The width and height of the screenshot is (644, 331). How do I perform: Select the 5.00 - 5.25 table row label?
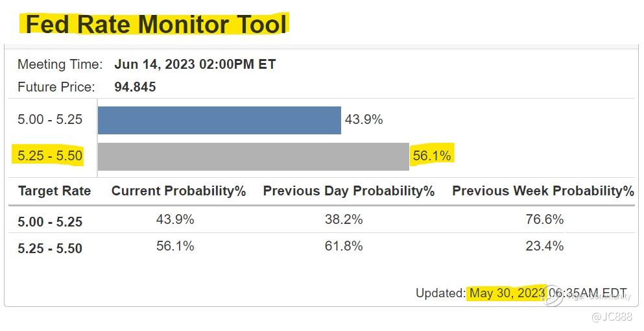click(50, 222)
